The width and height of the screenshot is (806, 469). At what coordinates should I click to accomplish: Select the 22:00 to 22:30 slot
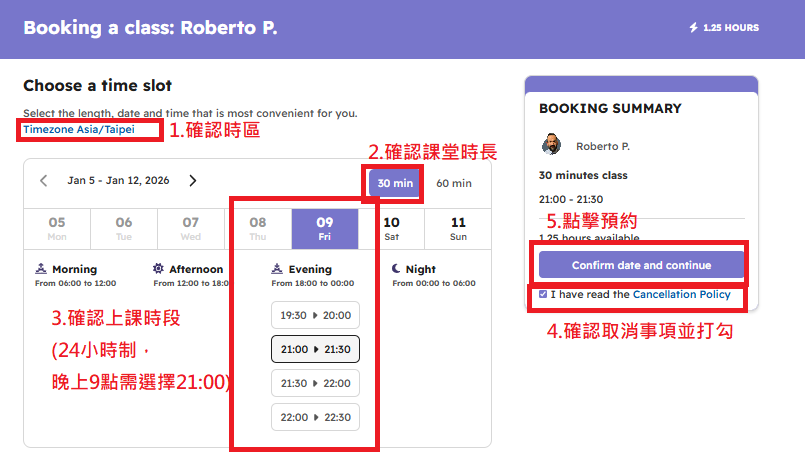[315, 417]
